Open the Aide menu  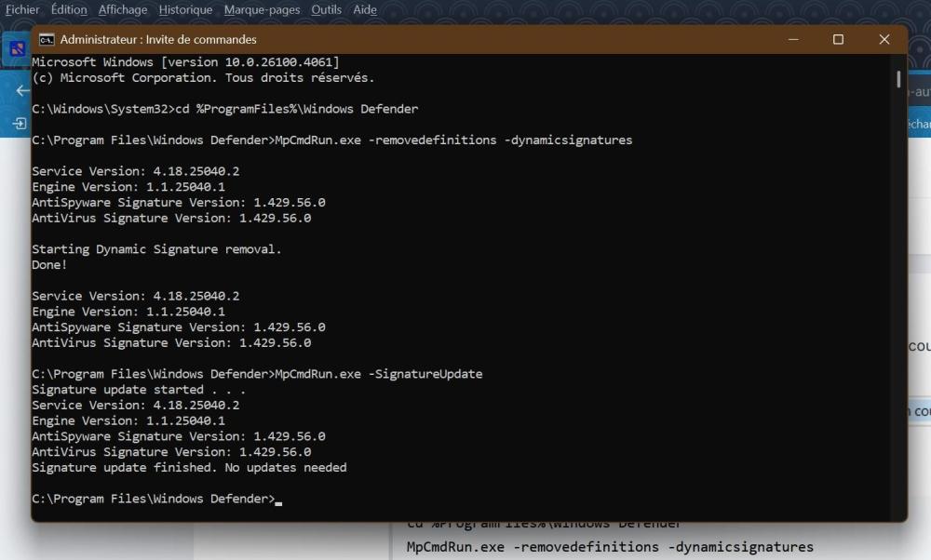point(365,10)
